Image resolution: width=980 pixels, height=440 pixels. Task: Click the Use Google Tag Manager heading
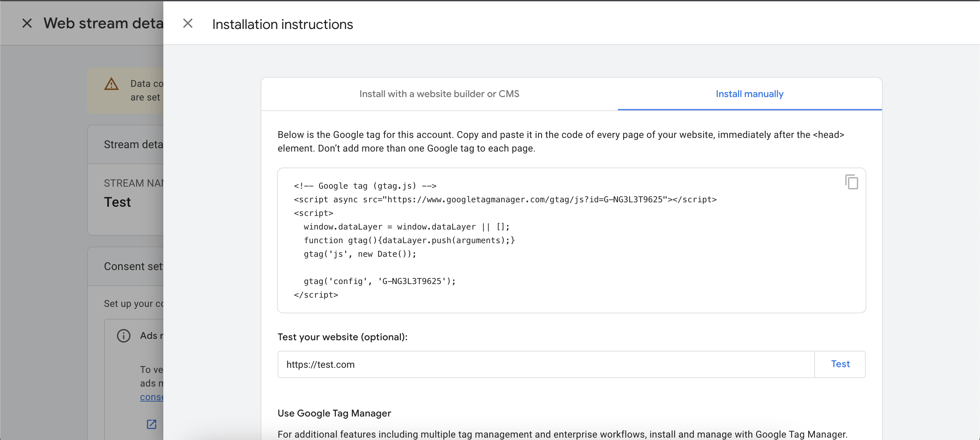pyautogui.click(x=334, y=413)
